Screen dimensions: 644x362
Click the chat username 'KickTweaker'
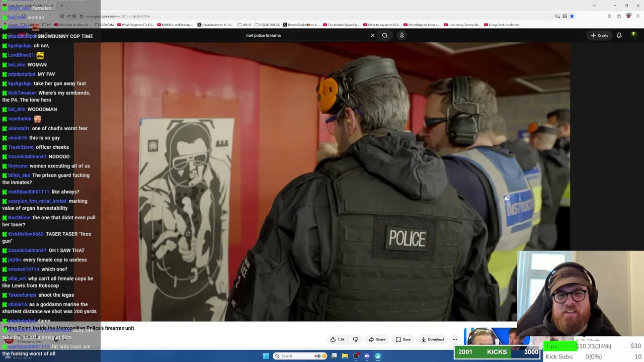[x=22, y=93]
